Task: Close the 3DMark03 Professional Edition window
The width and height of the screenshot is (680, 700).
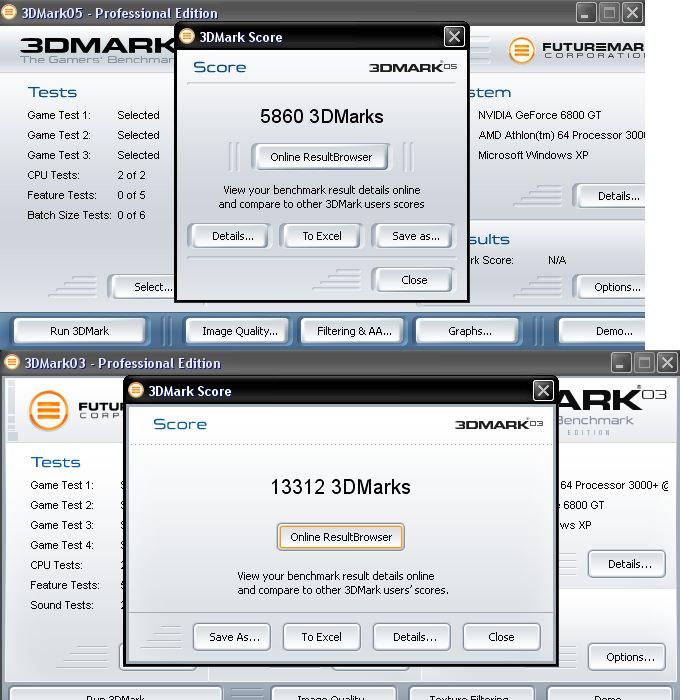Action: point(667,362)
